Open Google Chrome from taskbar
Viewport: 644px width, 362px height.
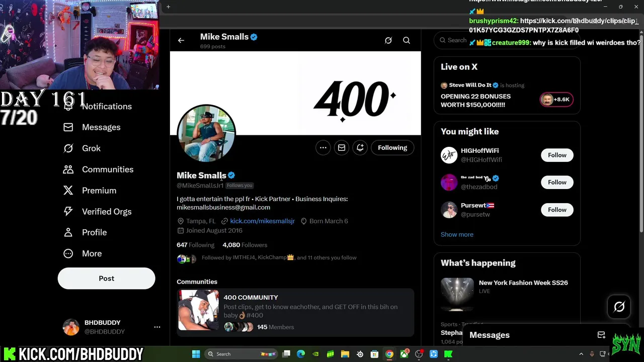coord(389,354)
